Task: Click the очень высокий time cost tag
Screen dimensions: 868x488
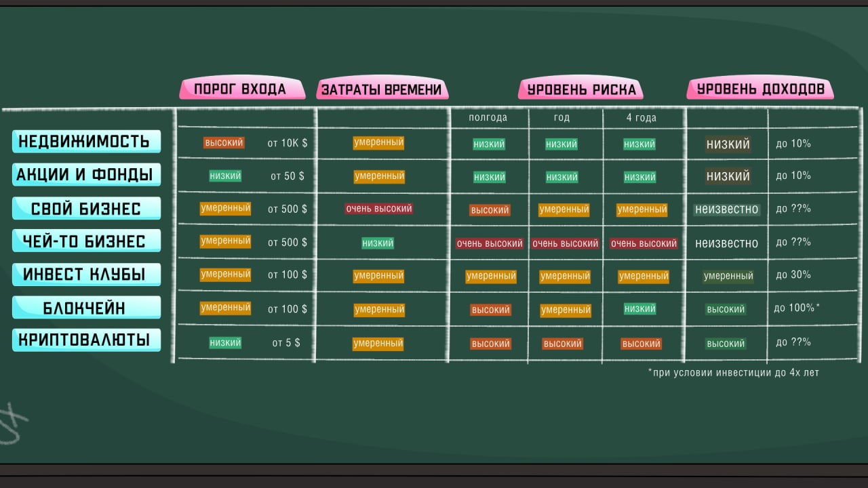Action: [x=379, y=209]
